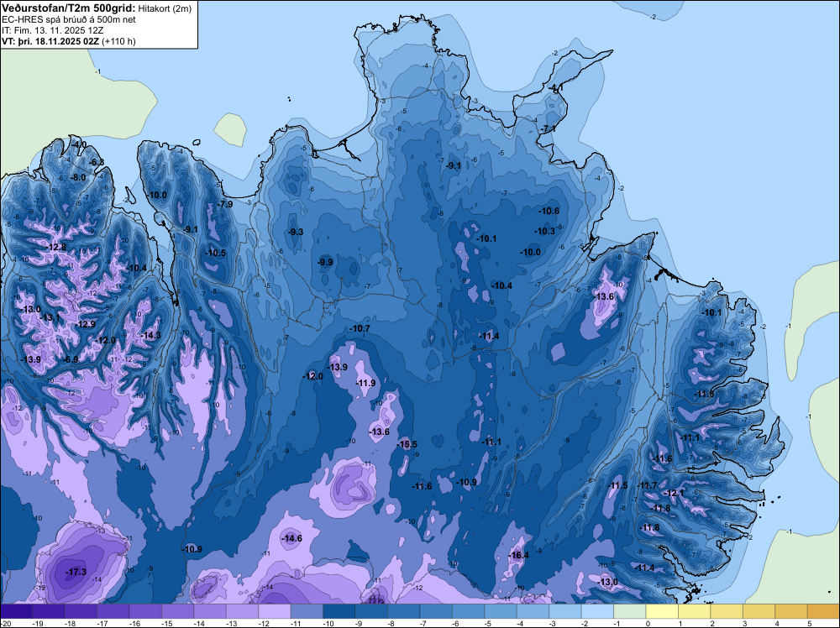Click the -11.9 temperature label
840x628 pixels.
[366, 383]
